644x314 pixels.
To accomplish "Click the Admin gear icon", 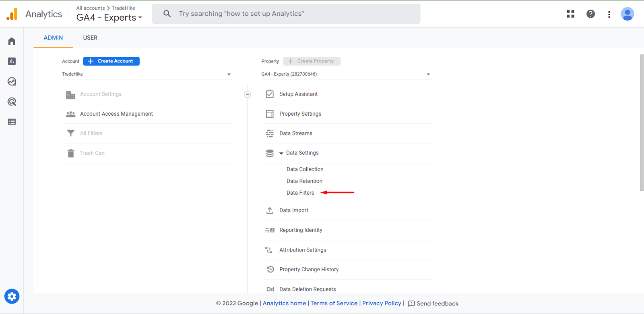I will point(12,297).
